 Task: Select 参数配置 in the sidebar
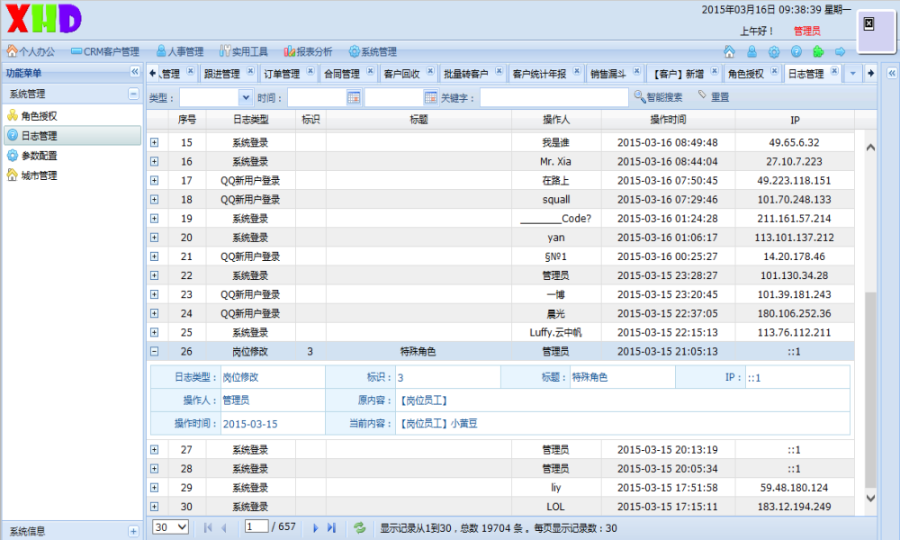click(72, 156)
